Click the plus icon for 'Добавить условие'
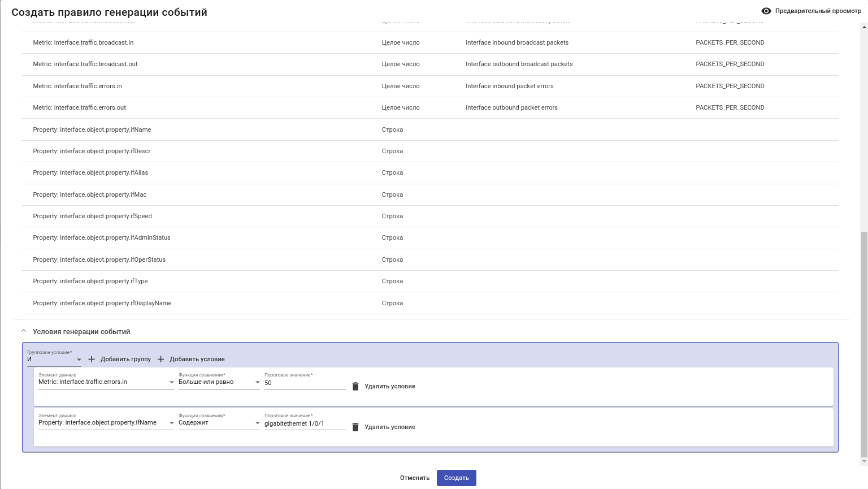Viewport: 868px width, 489px height. tap(161, 359)
